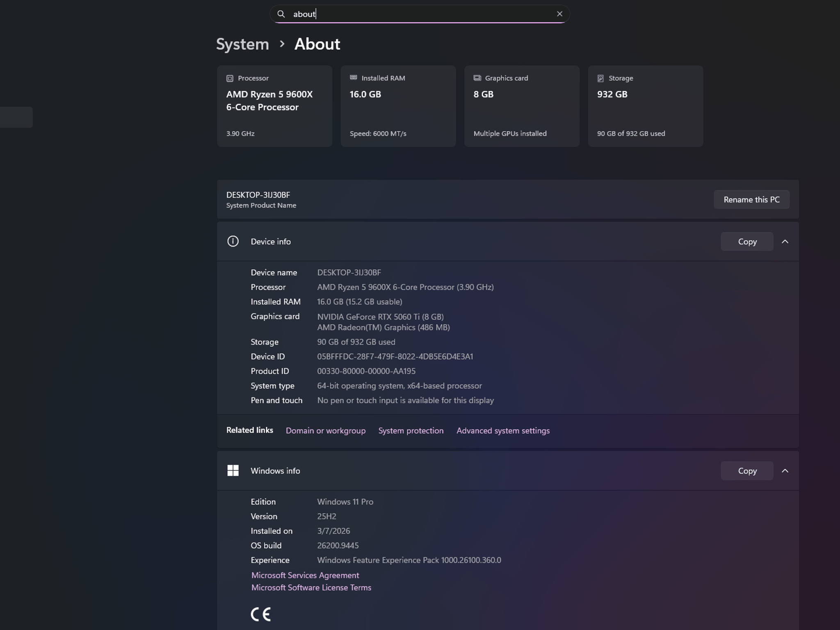Viewport: 840px width, 630px height.
Task: Click the Storage drive icon
Action: click(600, 78)
